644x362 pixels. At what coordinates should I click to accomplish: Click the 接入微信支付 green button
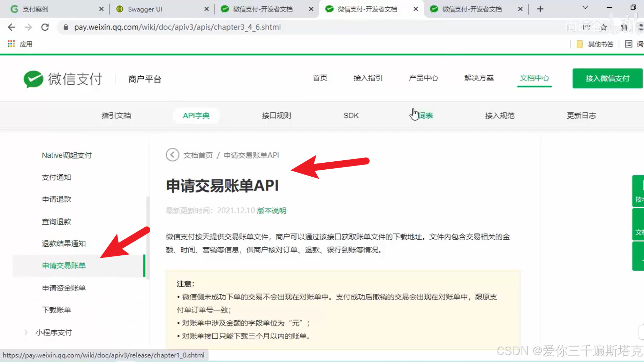point(607,78)
